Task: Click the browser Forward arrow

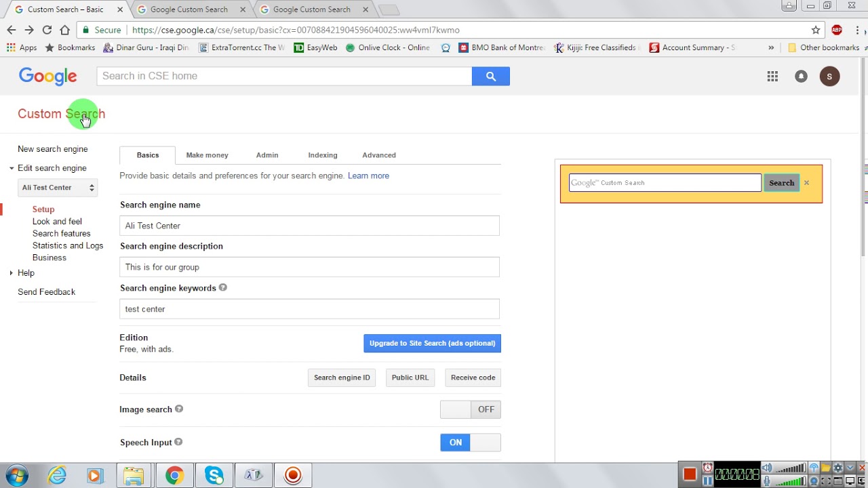Action: pyautogui.click(x=28, y=30)
